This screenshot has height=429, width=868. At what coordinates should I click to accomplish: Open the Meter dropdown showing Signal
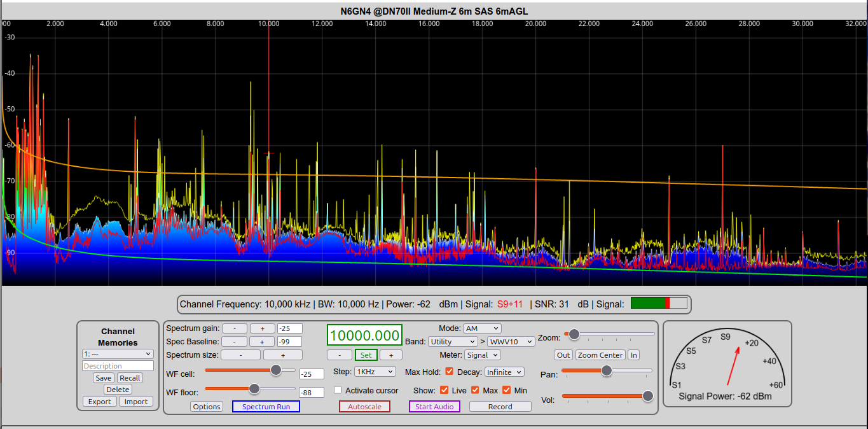(482, 355)
